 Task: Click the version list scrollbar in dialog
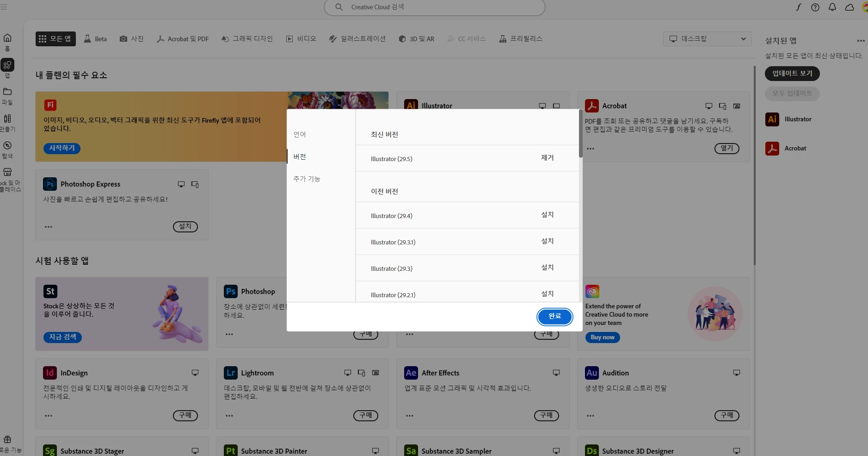581,134
